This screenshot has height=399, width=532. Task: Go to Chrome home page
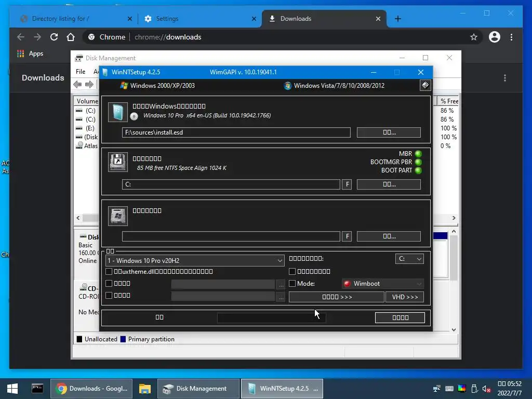coord(71,37)
